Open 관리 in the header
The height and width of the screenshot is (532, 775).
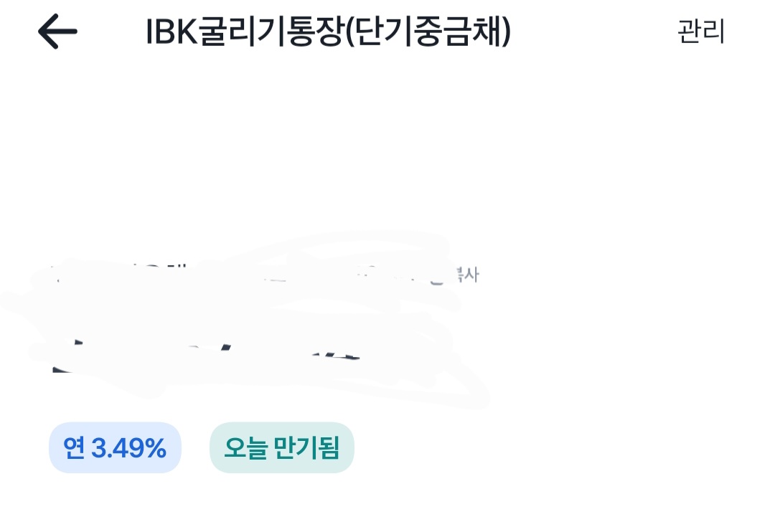[701, 32]
